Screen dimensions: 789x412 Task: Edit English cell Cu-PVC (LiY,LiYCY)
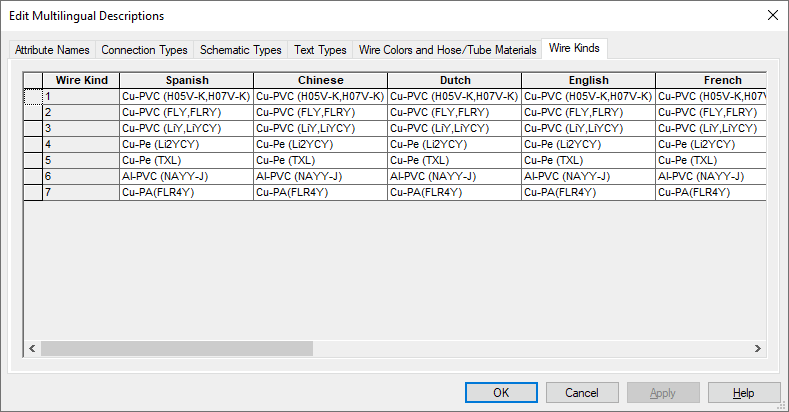pos(589,128)
